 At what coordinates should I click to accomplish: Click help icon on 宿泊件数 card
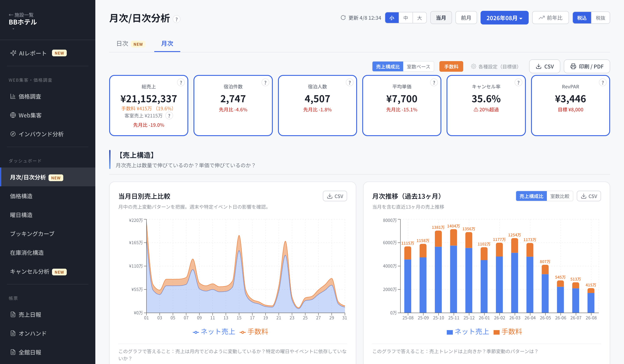coord(265,83)
